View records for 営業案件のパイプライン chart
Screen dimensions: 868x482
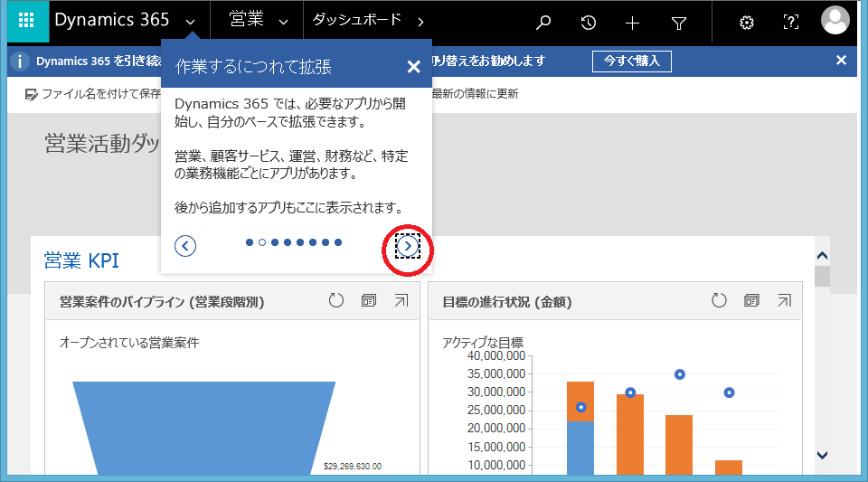tap(369, 300)
